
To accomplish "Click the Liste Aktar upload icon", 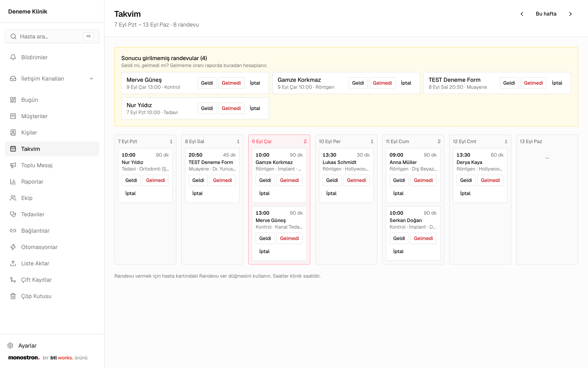I will click(x=13, y=263).
